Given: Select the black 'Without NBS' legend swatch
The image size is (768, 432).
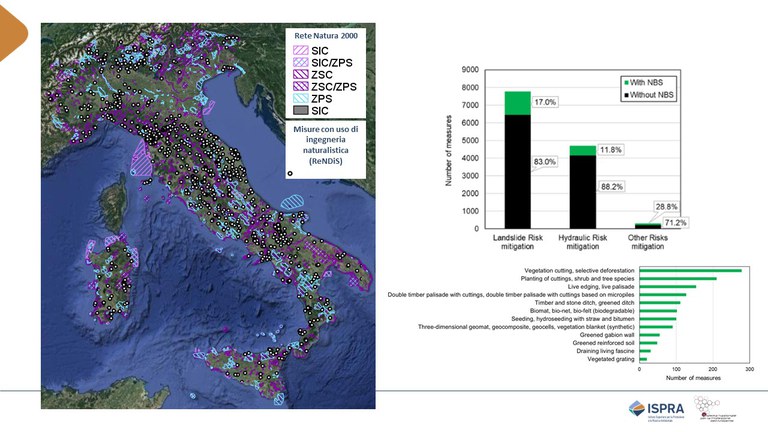Looking at the screenshot, I should point(628,92).
